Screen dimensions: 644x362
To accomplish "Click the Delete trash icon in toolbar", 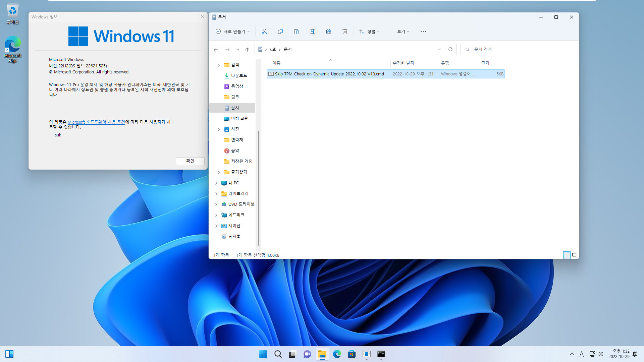I will click(x=345, y=32).
